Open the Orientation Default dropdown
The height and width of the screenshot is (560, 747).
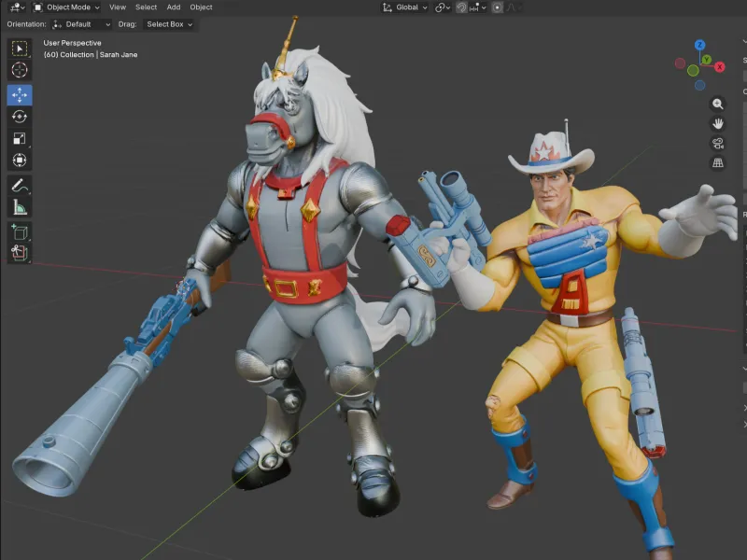click(x=81, y=24)
